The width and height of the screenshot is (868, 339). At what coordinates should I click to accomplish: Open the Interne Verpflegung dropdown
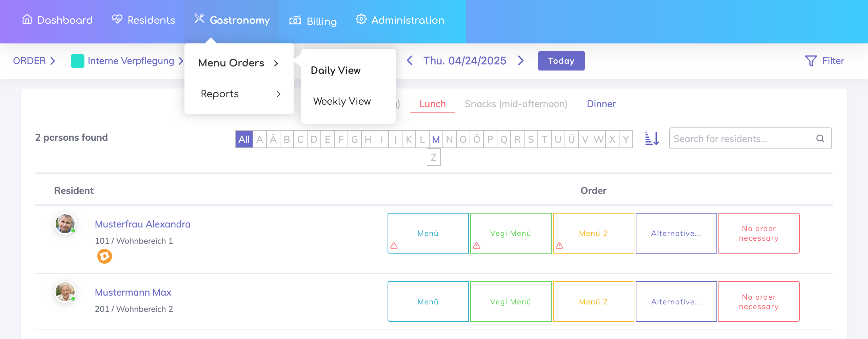pyautogui.click(x=181, y=61)
